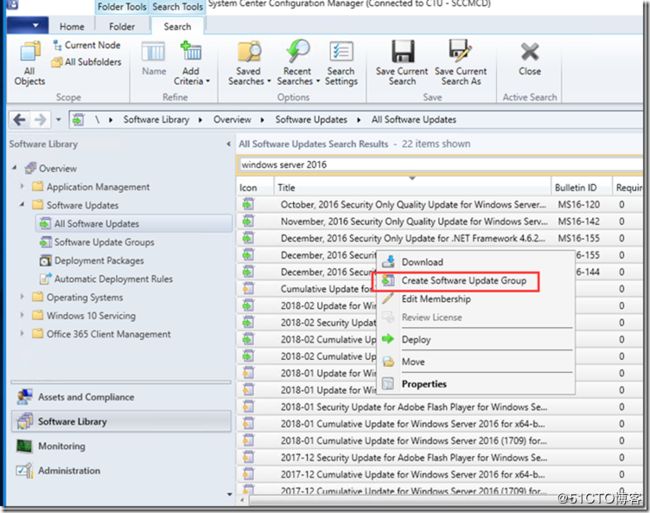Viewport: 650px width, 513px height.
Task: Expand the Application Management folder
Action: (x=22, y=186)
